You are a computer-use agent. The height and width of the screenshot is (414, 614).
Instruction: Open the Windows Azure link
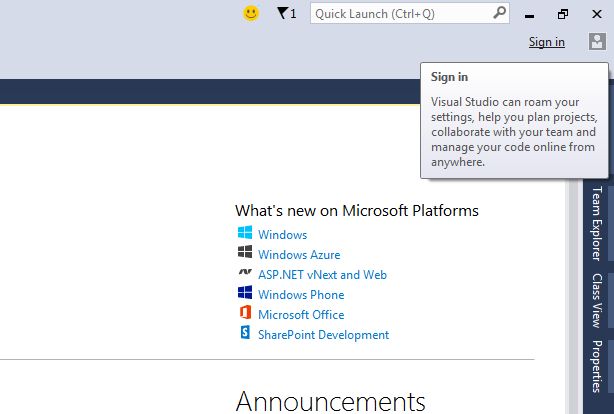coord(299,255)
